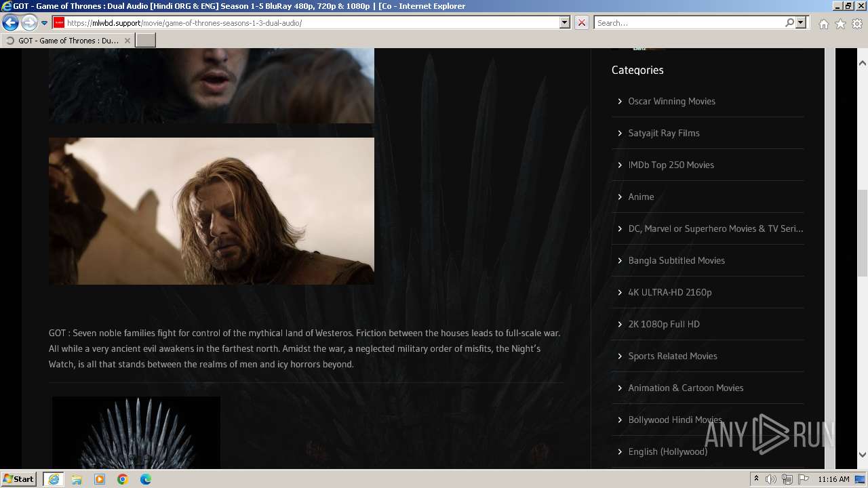Open 2K 1080p Full HD category
This screenshot has height=488, width=868.
click(x=664, y=324)
